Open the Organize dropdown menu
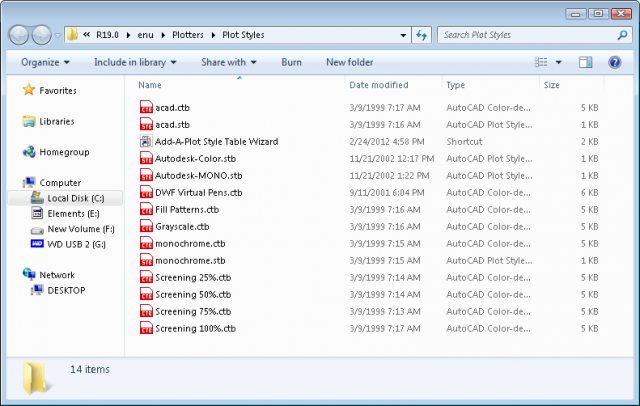The width and height of the screenshot is (640, 406). point(45,62)
